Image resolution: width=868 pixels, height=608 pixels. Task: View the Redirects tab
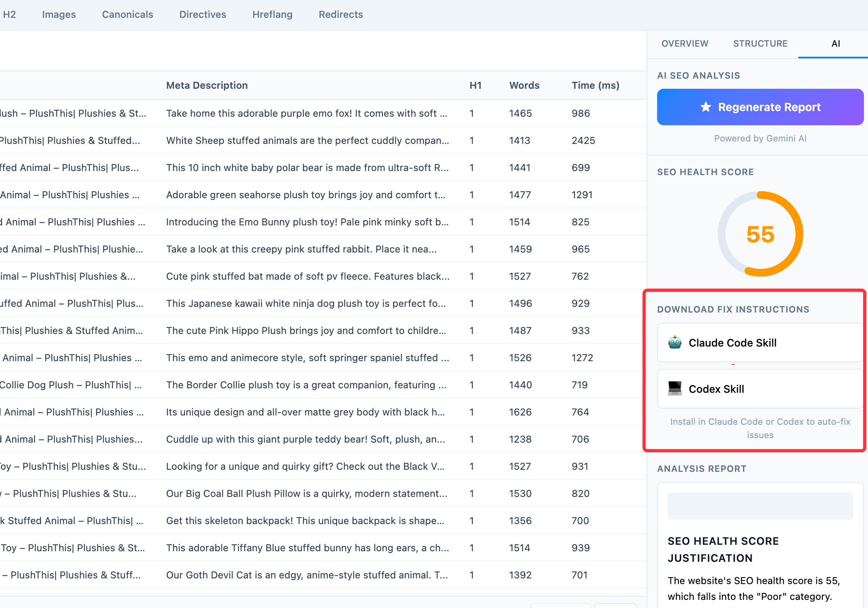[341, 15]
